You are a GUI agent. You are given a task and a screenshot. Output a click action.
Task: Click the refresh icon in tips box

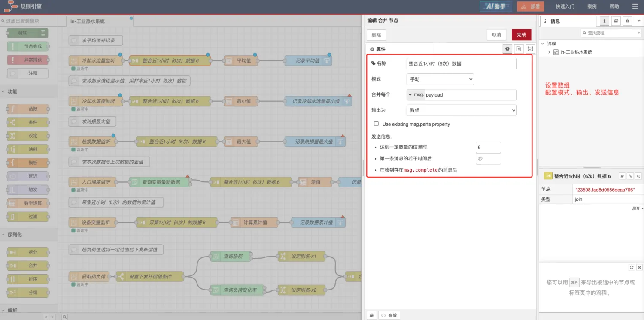coord(632,267)
